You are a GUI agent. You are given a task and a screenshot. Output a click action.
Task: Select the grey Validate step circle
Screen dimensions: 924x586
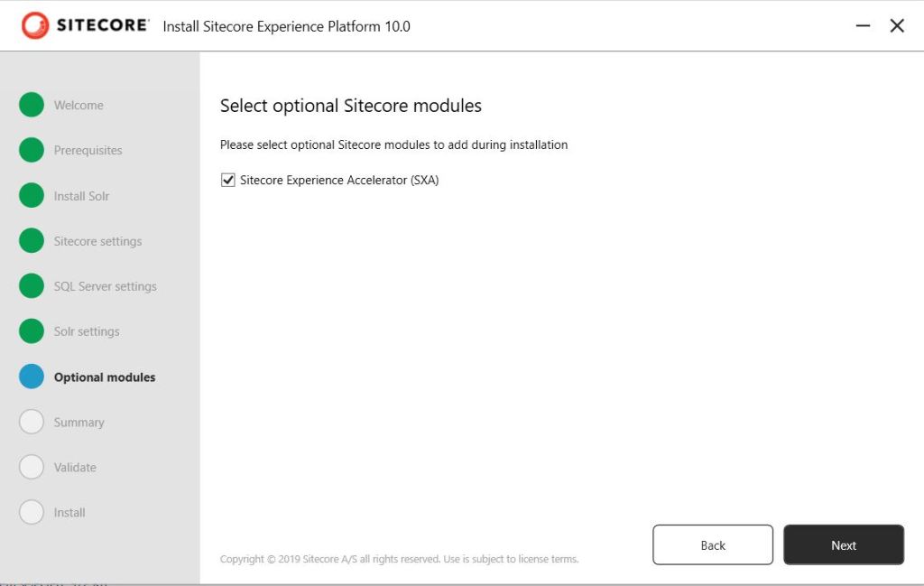tap(32, 467)
